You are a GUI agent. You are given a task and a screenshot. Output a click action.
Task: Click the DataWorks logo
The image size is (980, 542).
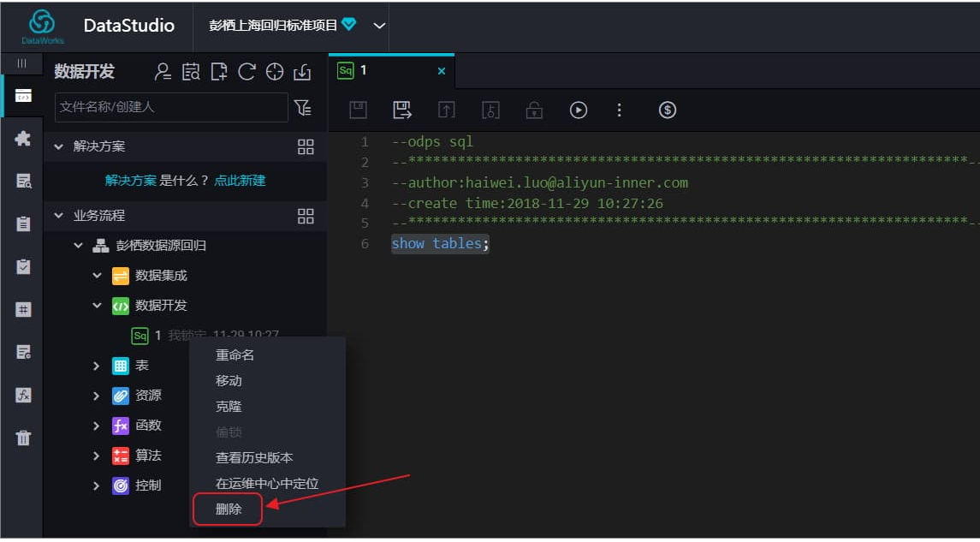43,27
